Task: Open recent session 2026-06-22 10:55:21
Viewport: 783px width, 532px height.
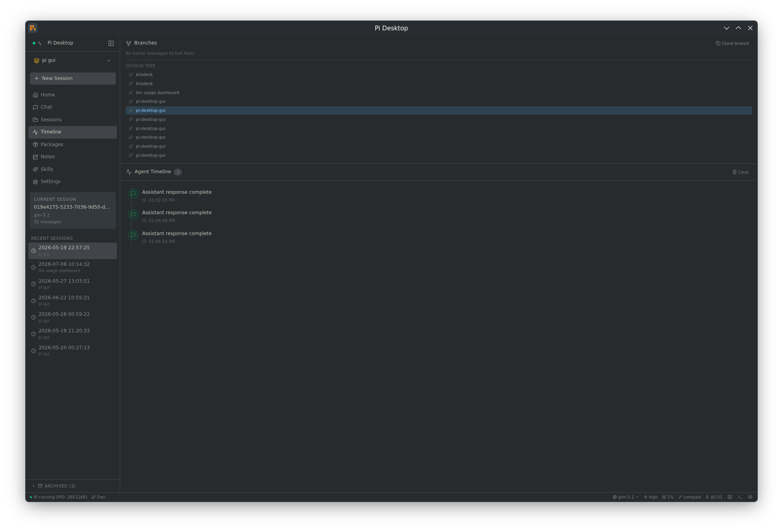Action: [x=72, y=301]
